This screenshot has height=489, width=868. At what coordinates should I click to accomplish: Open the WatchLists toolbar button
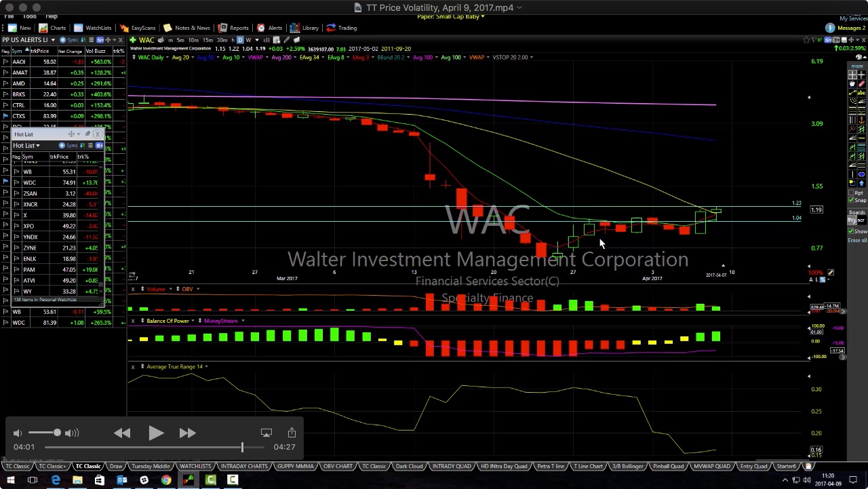tap(92, 28)
